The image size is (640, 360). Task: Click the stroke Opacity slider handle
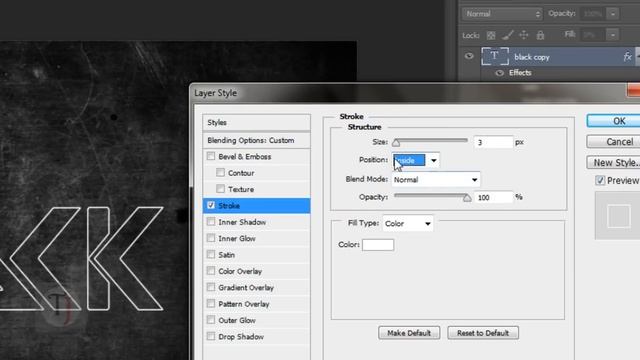pyautogui.click(x=467, y=198)
